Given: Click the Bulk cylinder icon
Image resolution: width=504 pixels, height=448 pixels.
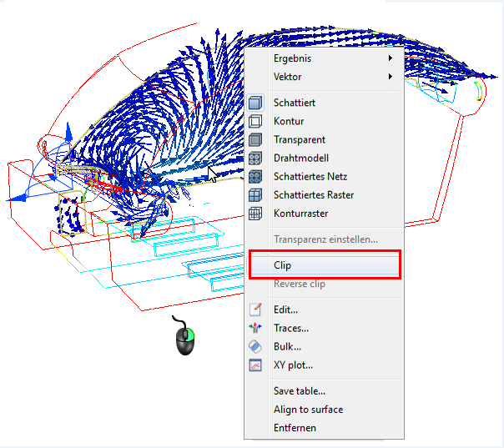Looking at the screenshot, I should click(255, 346).
